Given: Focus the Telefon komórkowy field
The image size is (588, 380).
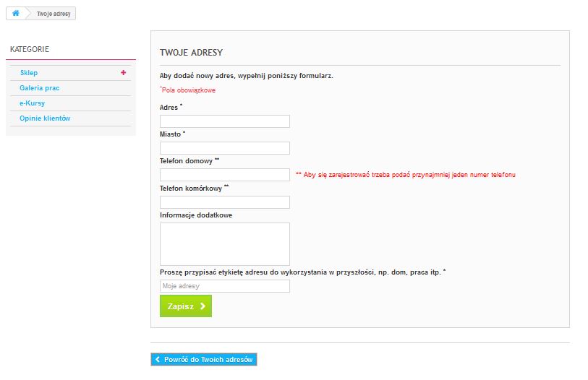Looking at the screenshot, I should click(x=224, y=202).
